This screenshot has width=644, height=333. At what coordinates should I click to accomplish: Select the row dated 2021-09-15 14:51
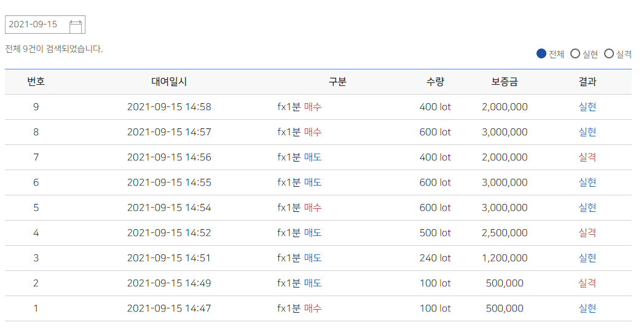coord(318,258)
